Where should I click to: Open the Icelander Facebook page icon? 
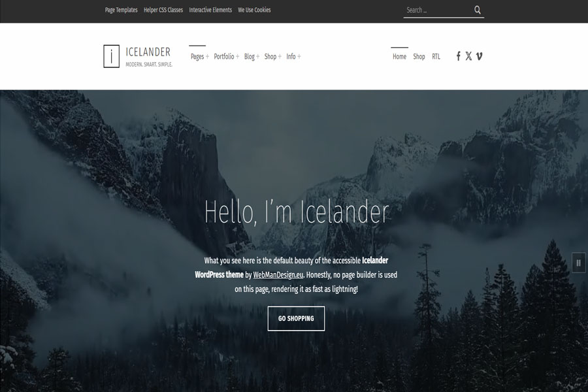[x=458, y=56]
